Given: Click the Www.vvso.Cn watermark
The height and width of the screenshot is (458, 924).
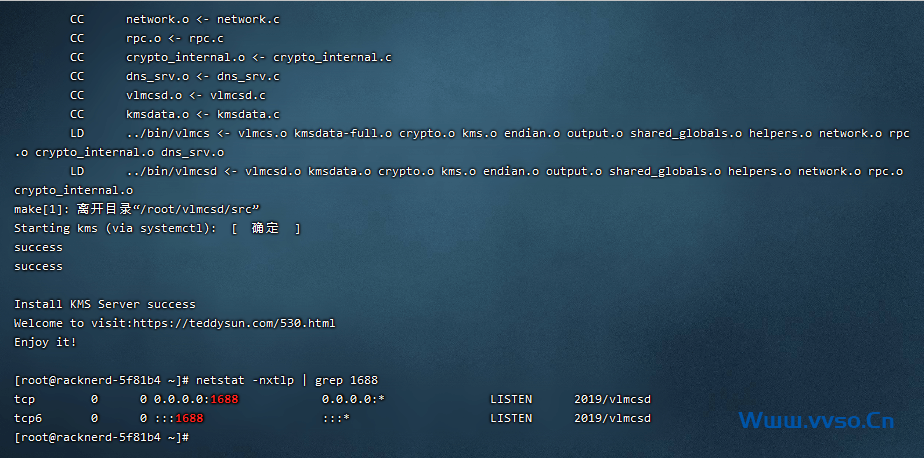Looking at the screenshot, I should pos(816,420).
